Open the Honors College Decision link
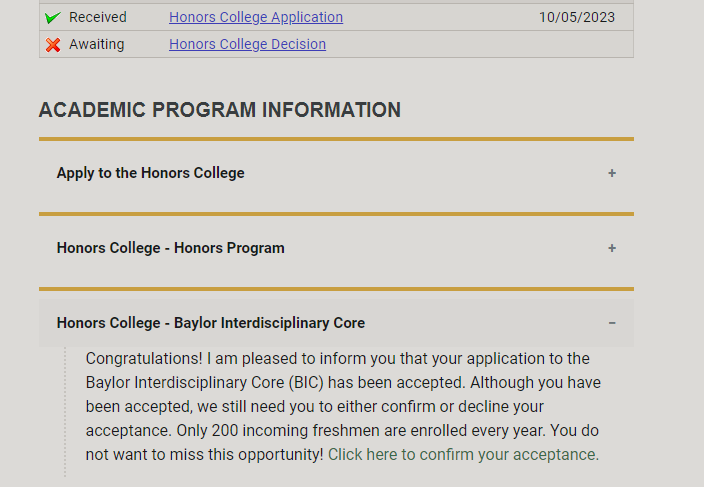704x487 pixels. [x=247, y=44]
